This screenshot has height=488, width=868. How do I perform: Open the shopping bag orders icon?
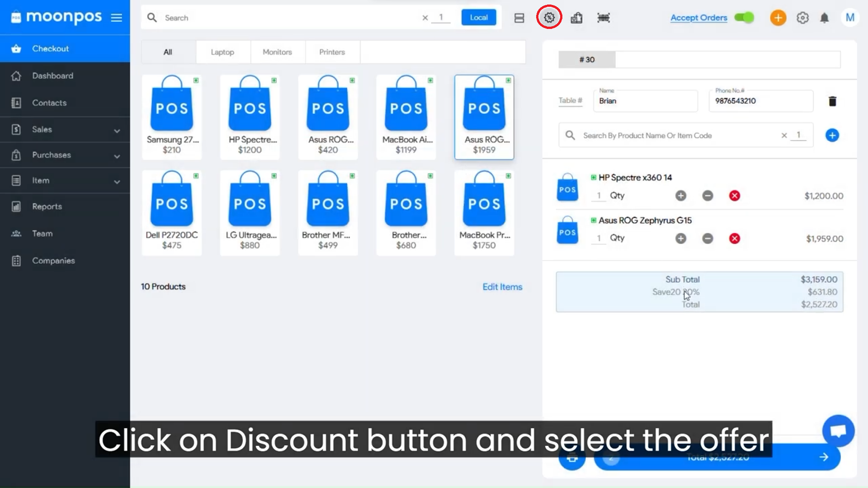[576, 18]
